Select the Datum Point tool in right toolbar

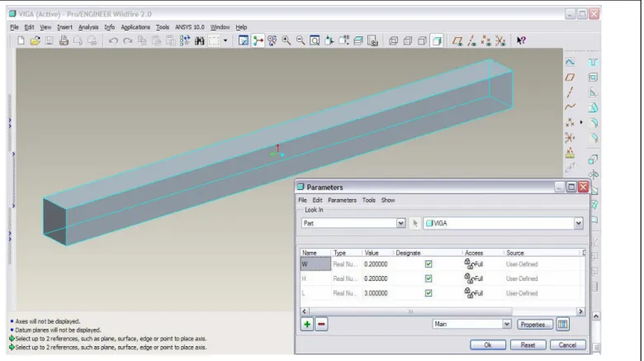point(570,122)
